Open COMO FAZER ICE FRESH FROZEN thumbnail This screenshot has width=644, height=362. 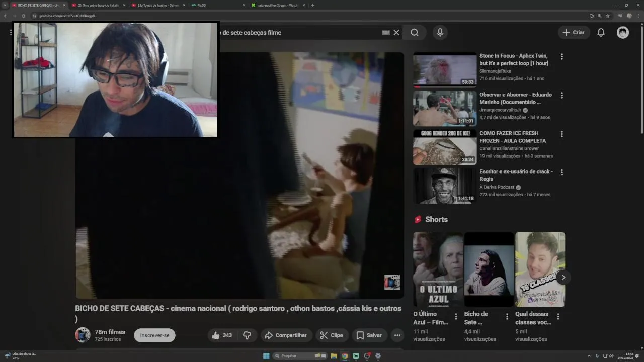pyautogui.click(x=445, y=147)
